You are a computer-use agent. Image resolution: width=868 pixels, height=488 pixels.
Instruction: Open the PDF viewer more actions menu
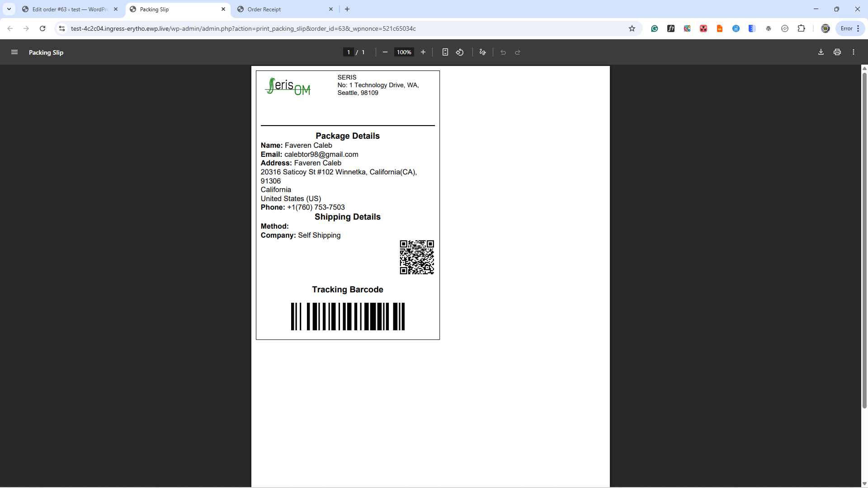pos(854,52)
